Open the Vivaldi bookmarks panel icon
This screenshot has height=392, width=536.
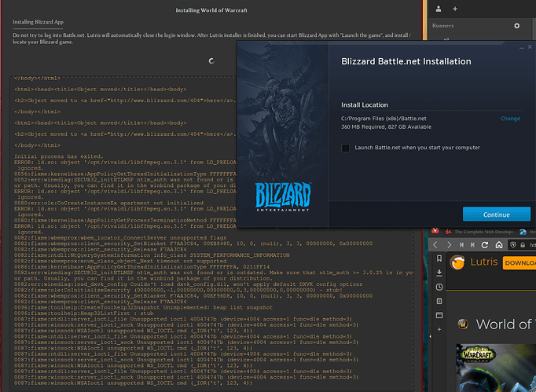tap(439, 258)
